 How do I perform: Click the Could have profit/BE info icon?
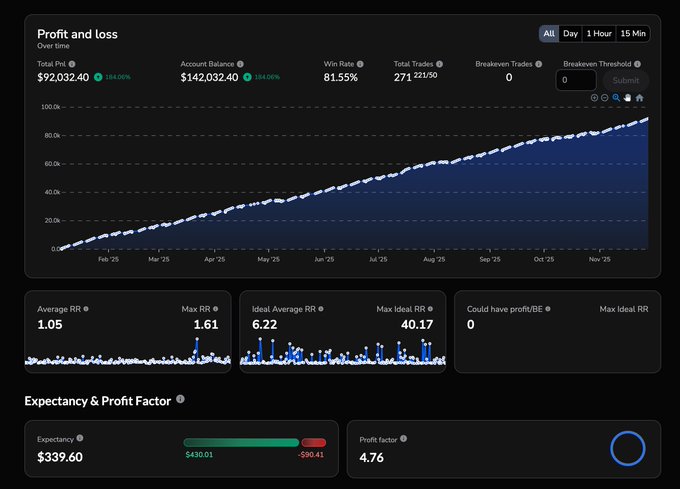click(x=548, y=309)
